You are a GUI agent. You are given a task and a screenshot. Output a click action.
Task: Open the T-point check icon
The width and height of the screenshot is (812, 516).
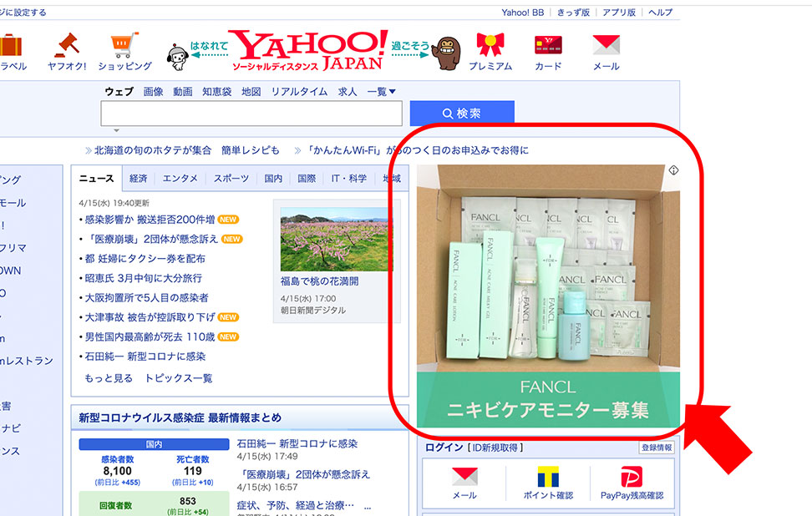coord(548,477)
